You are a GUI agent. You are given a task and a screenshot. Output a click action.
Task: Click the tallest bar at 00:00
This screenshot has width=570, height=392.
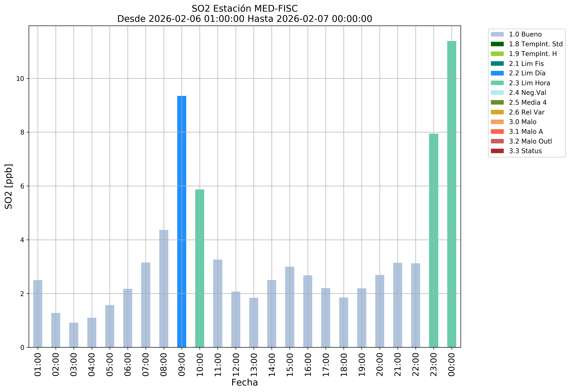pyautogui.click(x=452, y=194)
